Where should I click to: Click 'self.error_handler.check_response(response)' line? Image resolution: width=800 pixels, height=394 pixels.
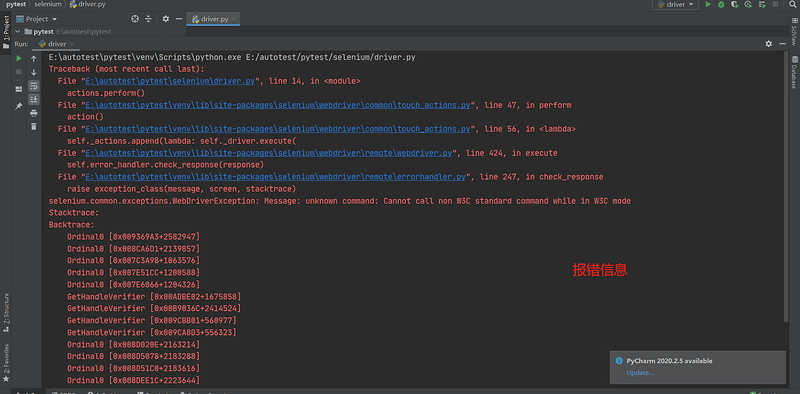pos(165,165)
